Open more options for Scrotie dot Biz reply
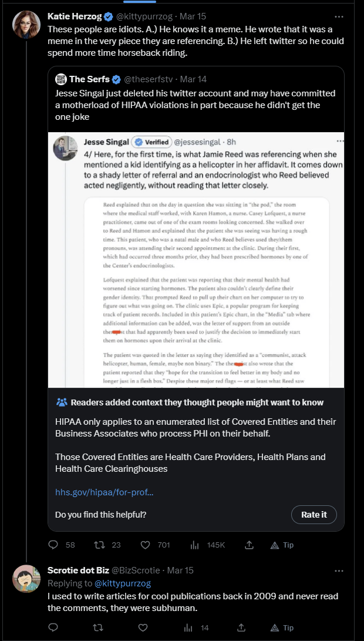This screenshot has width=364, height=641. click(x=339, y=570)
